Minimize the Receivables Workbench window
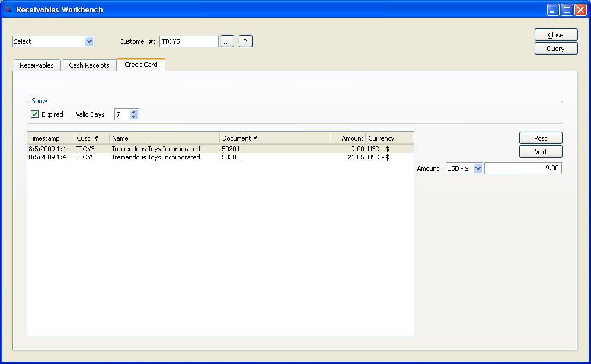The height and width of the screenshot is (364, 591). 553,9
